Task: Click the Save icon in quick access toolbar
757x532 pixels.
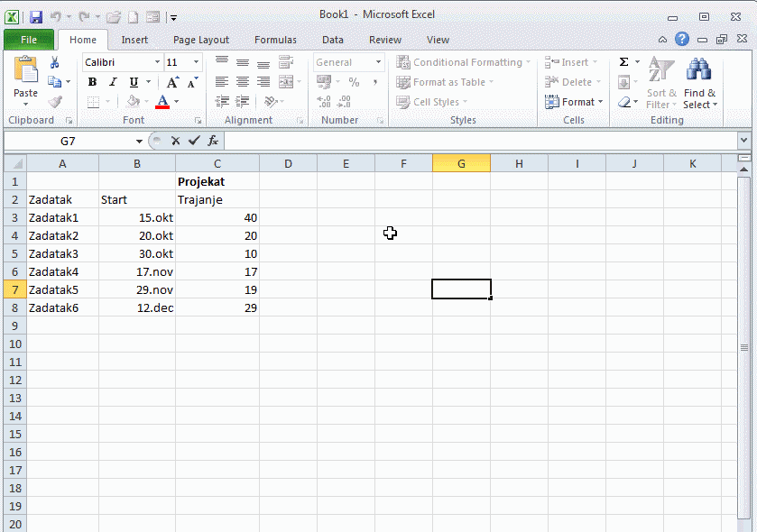Action: (x=36, y=17)
